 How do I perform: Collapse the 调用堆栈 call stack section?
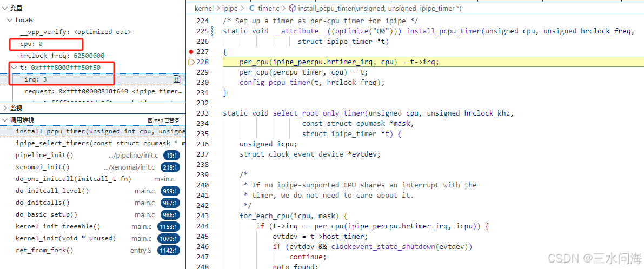tap(5, 120)
